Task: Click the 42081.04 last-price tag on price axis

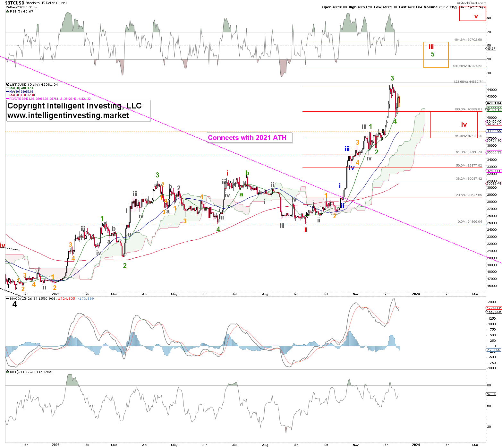Action: click(494, 103)
